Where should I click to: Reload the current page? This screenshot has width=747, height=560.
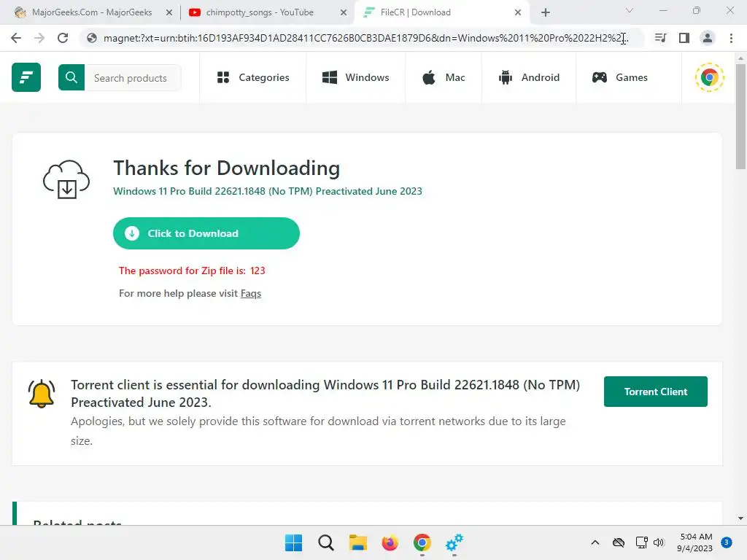[x=63, y=38]
